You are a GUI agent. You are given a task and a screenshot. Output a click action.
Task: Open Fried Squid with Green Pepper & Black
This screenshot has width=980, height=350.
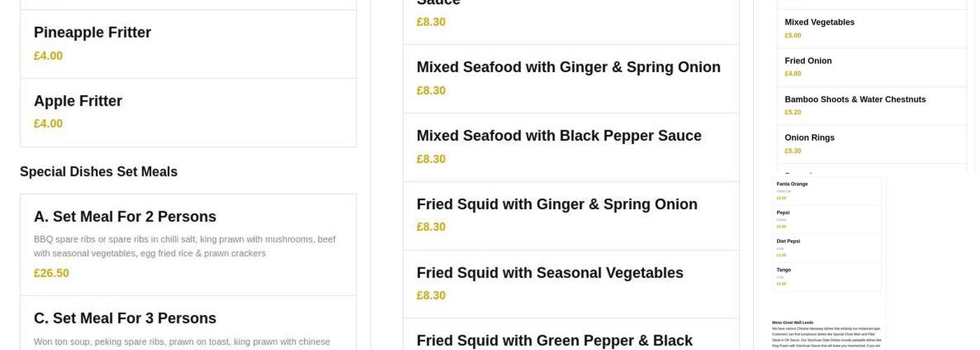(554, 340)
